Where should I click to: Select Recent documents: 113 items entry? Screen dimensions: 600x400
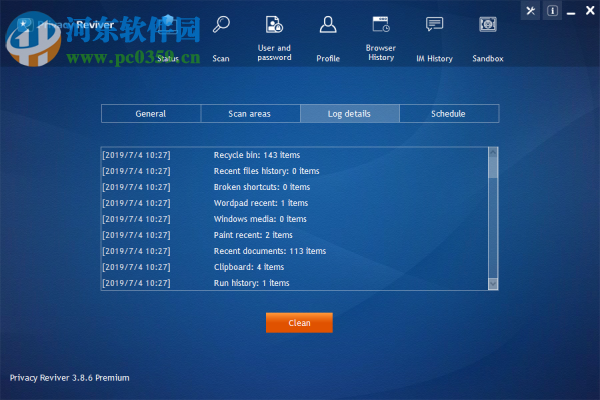coord(295,251)
